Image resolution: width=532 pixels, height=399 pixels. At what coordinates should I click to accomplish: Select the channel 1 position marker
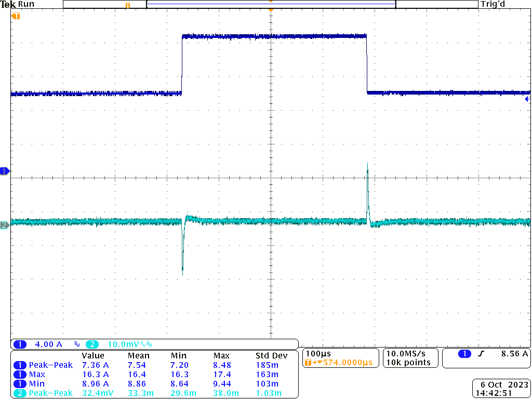tap(4, 171)
